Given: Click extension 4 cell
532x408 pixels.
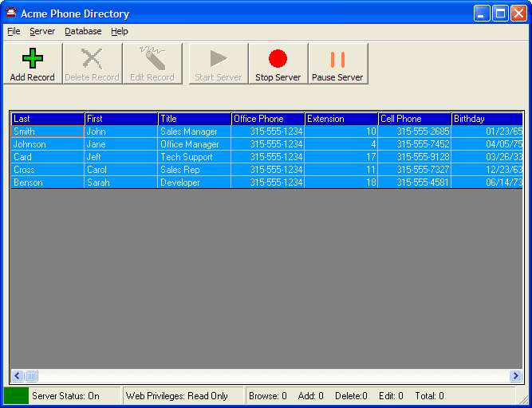Looking at the screenshot, I should (341, 144).
